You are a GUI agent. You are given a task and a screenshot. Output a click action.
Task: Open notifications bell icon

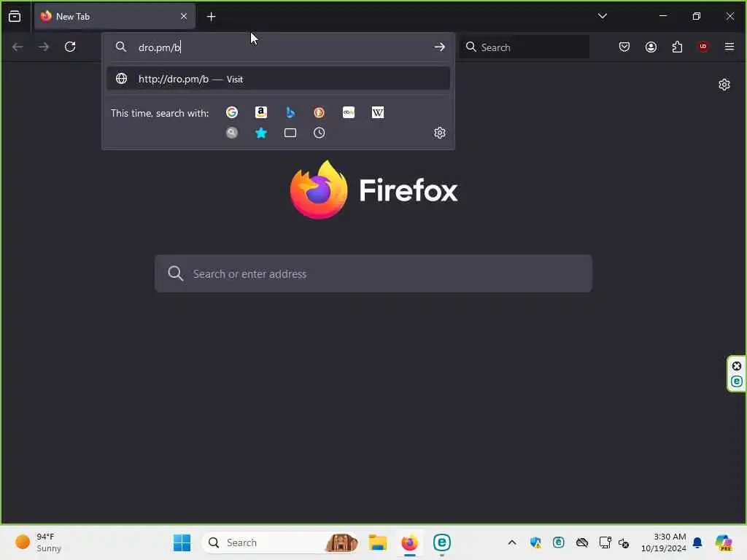[x=697, y=542]
